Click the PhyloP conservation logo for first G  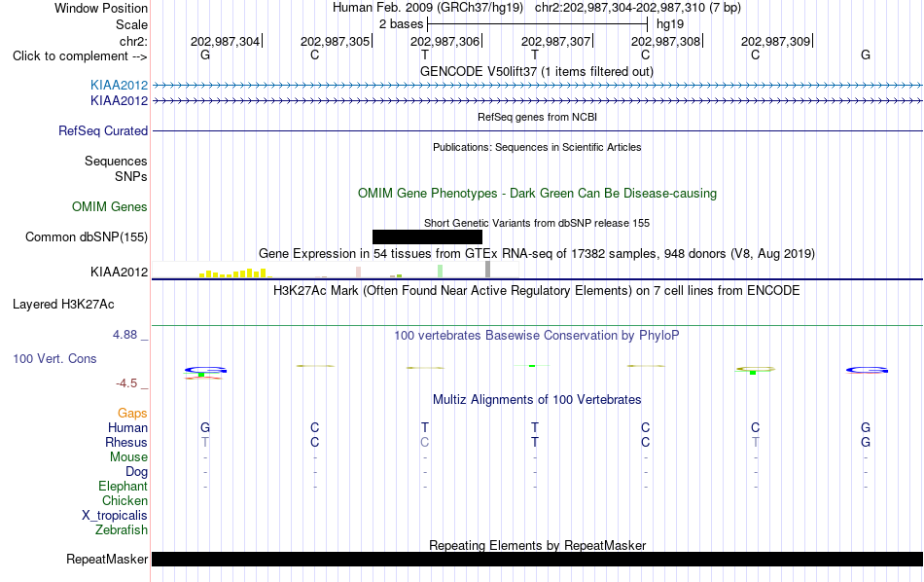[205, 372]
